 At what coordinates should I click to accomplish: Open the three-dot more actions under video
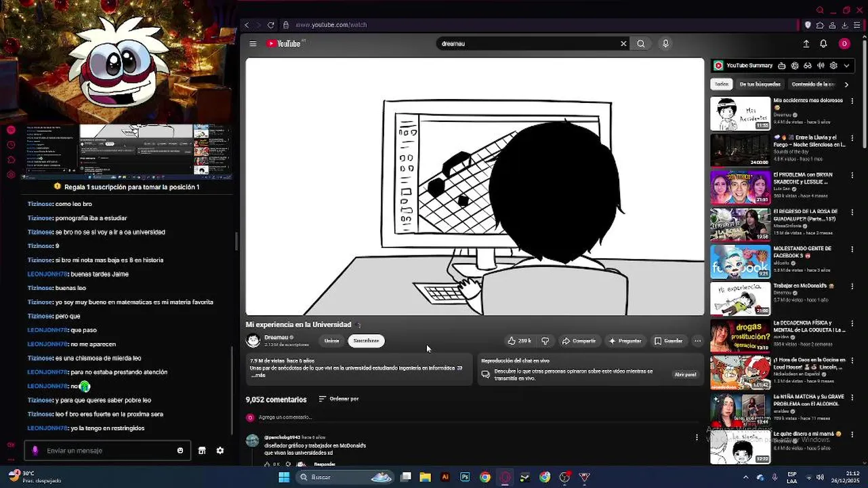(697, 341)
